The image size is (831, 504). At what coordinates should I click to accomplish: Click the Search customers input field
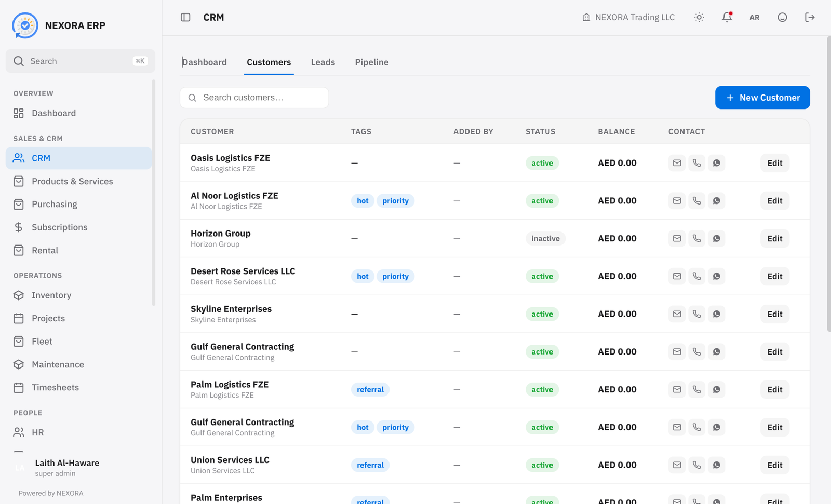(254, 98)
